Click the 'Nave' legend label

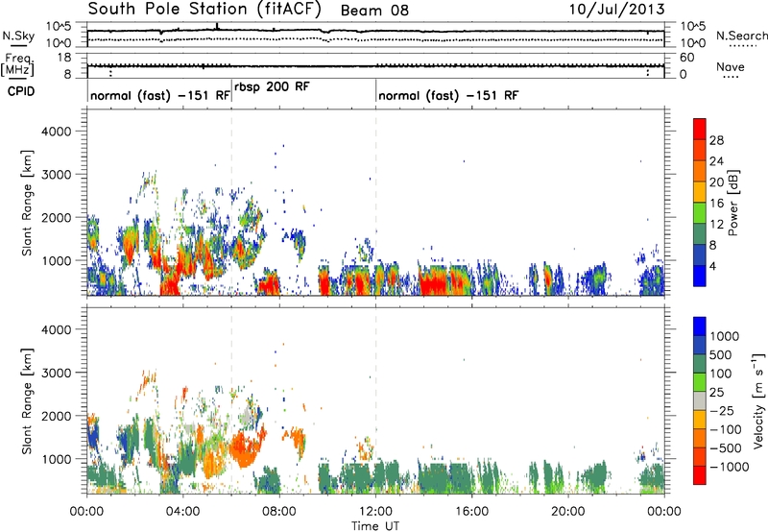coord(730,67)
